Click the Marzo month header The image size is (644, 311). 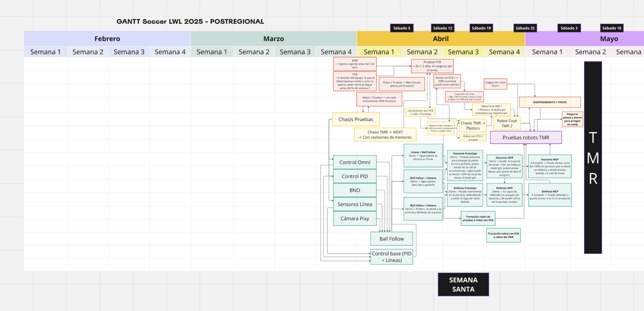coord(274,39)
